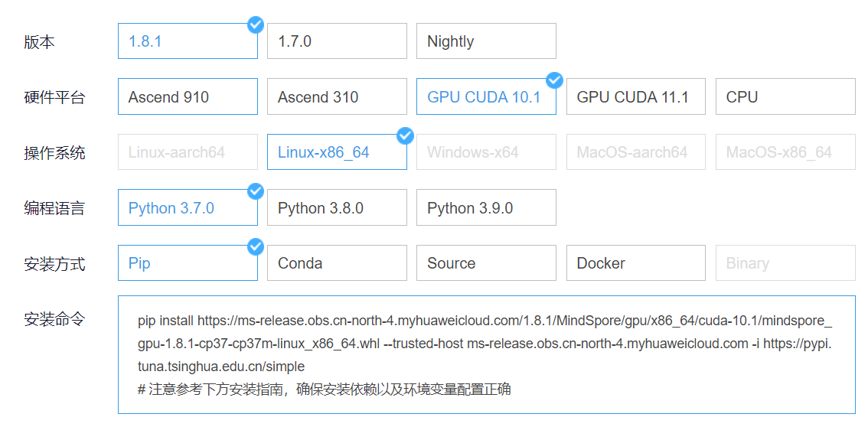
Task: Switch to Python 3.8.0
Action: coord(337,208)
